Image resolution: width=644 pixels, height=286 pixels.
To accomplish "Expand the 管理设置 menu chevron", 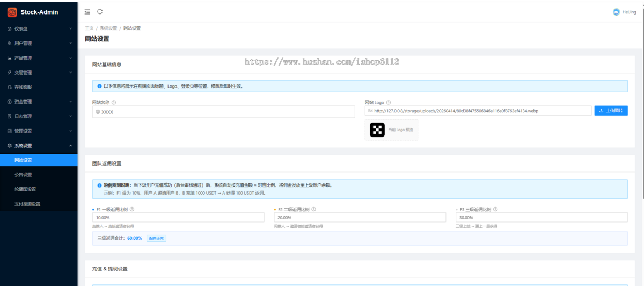I will tap(71, 131).
